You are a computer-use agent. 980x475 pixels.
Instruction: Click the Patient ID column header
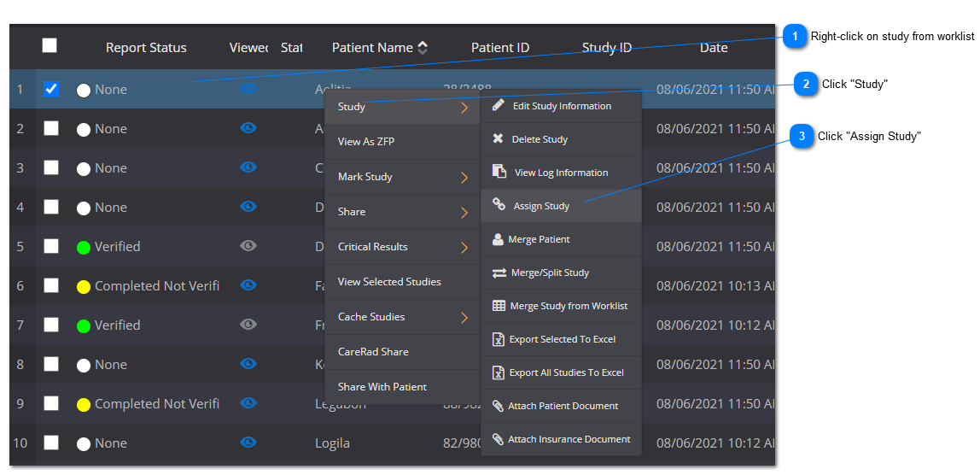pyautogui.click(x=500, y=48)
